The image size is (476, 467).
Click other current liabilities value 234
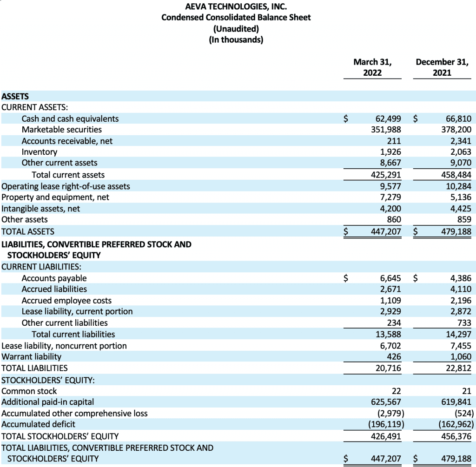pyautogui.click(x=394, y=323)
